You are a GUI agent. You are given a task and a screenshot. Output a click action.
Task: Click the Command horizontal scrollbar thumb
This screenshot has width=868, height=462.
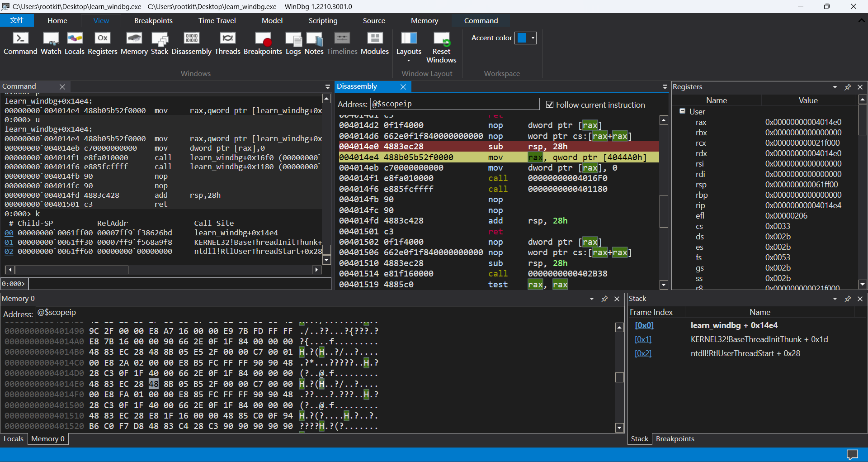[71, 270]
